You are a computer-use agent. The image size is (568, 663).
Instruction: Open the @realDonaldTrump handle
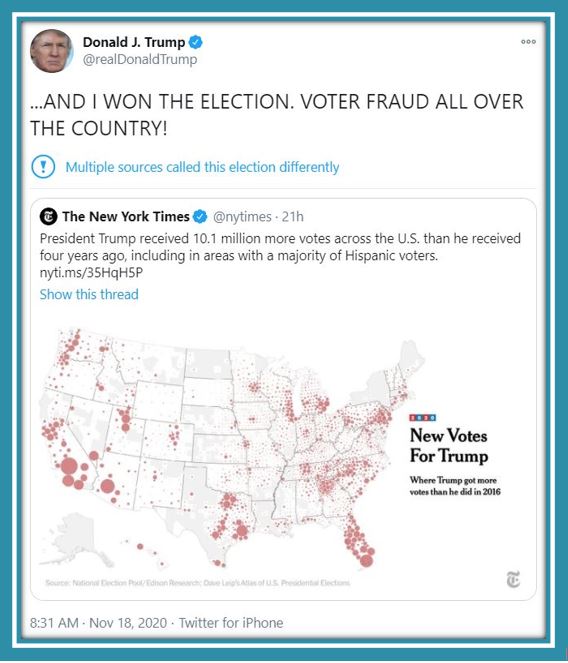click(140, 59)
